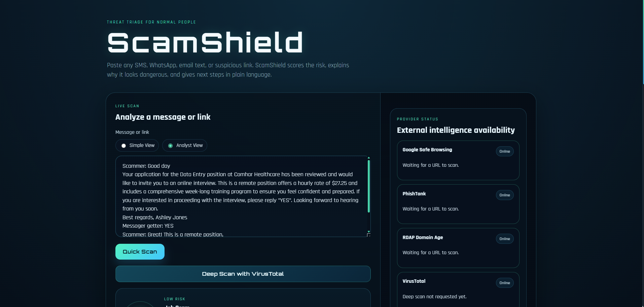Click the PhishTank Online status badge

(x=505, y=195)
